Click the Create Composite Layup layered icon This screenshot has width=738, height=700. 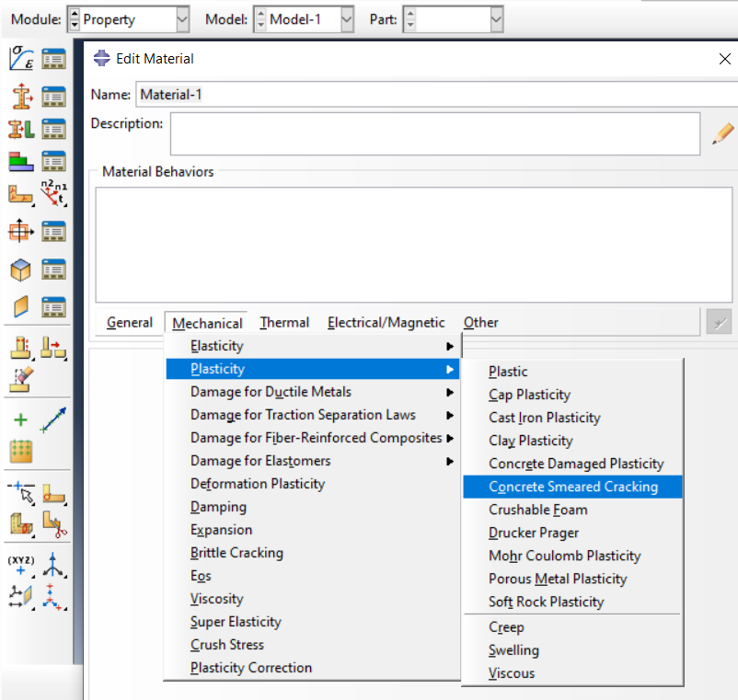coord(21,161)
